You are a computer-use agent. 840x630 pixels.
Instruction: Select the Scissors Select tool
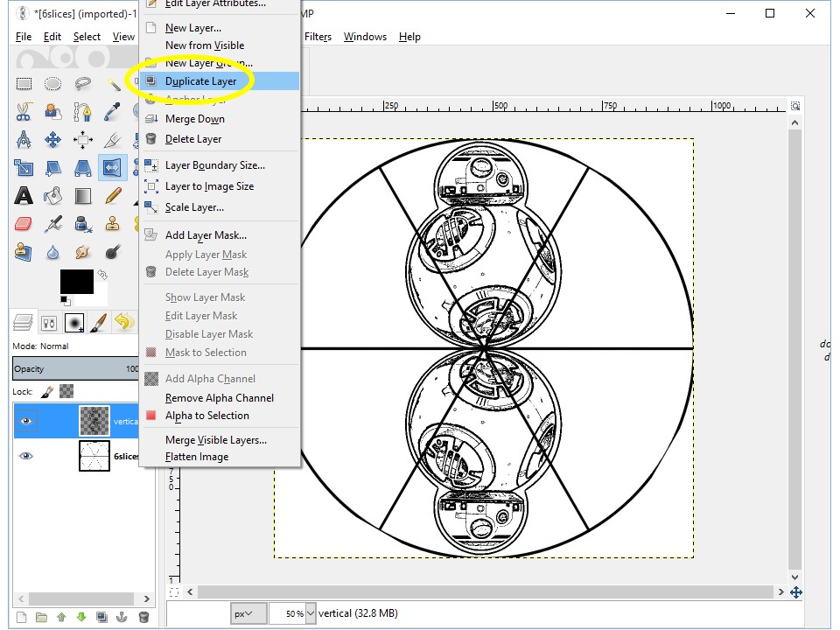pyautogui.click(x=24, y=111)
